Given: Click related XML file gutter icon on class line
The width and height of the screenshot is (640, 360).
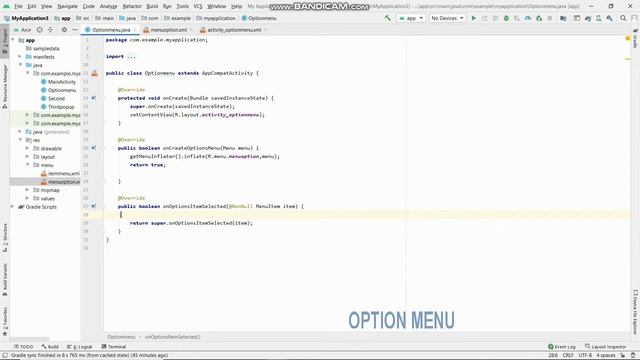Looking at the screenshot, I should pos(94,73).
